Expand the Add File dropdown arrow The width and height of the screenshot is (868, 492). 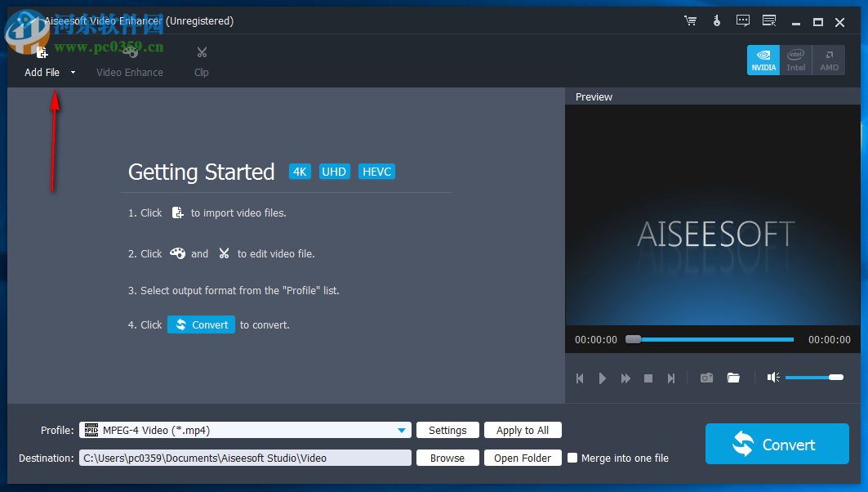tap(72, 72)
